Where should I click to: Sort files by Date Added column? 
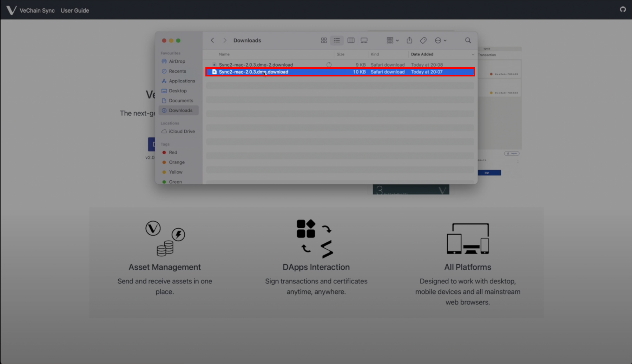[x=422, y=54]
